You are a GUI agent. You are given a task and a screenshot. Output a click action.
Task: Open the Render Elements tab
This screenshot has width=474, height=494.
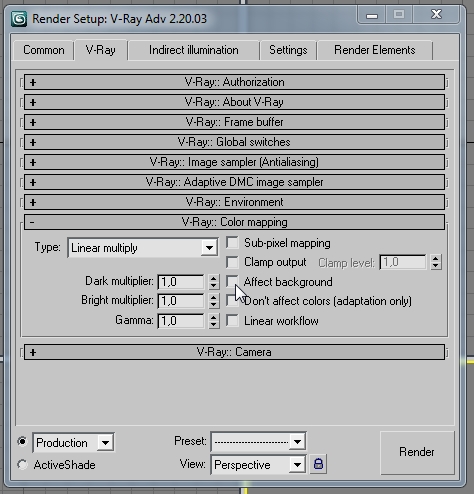pyautogui.click(x=375, y=50)
